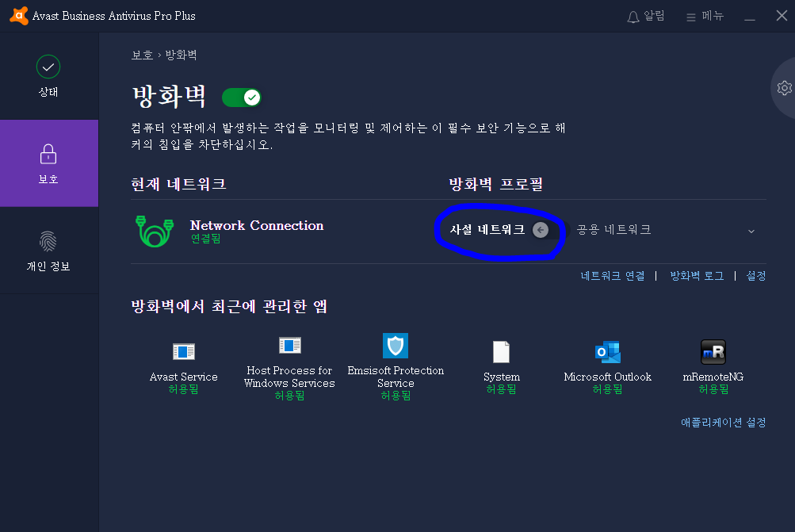Toggle the 방화벽 firewall switch off
This screenshot has width=795, height=532.
point(241,98)
